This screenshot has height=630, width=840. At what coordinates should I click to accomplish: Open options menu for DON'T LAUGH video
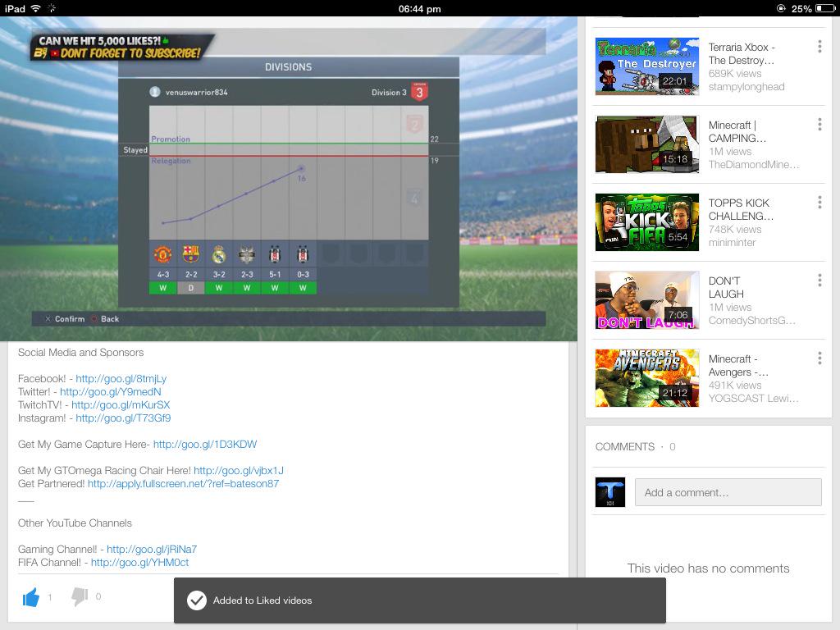coord(819,281)
